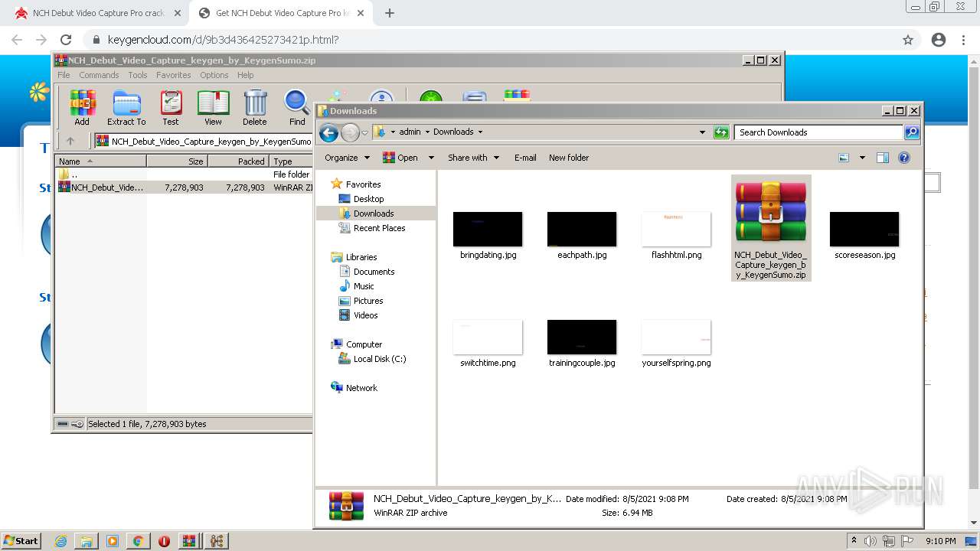Expand the view options dropdown arrow

click(x=862, y=158)
